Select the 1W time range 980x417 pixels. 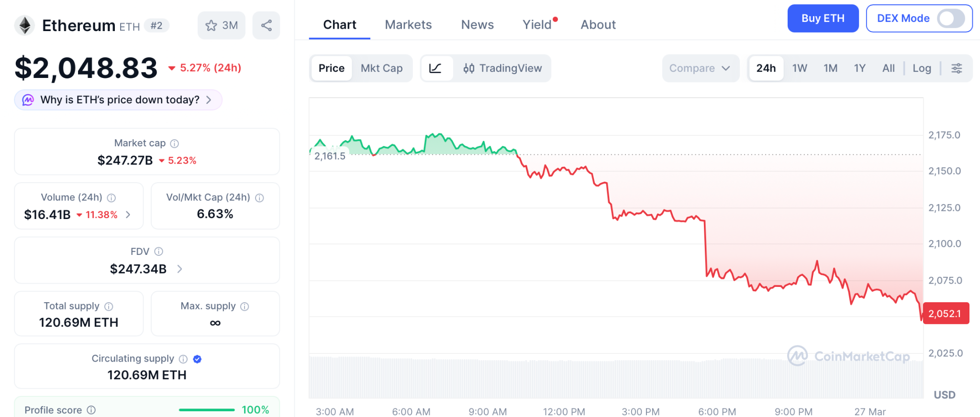800,68
